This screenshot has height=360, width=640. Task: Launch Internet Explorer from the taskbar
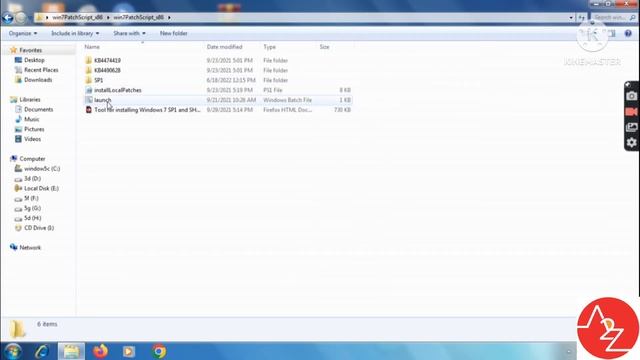(x=42, y=351)
